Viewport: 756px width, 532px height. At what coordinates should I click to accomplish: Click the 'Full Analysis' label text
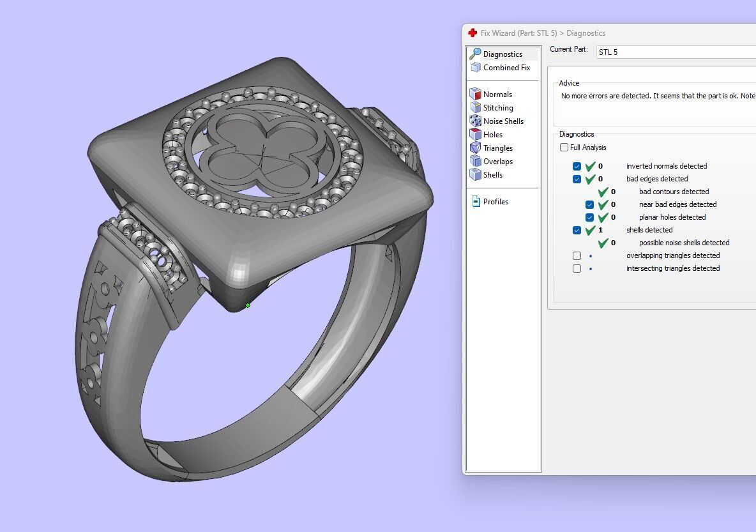click(x=587, y=148)
